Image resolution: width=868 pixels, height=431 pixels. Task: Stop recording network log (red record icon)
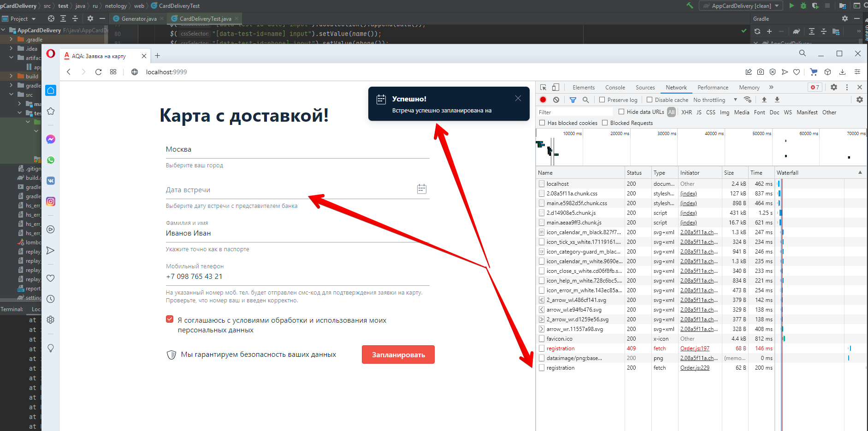coord(543,100)
